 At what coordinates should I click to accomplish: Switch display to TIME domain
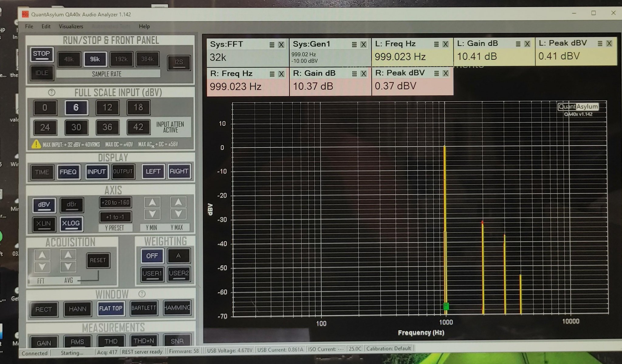point(42,172)
